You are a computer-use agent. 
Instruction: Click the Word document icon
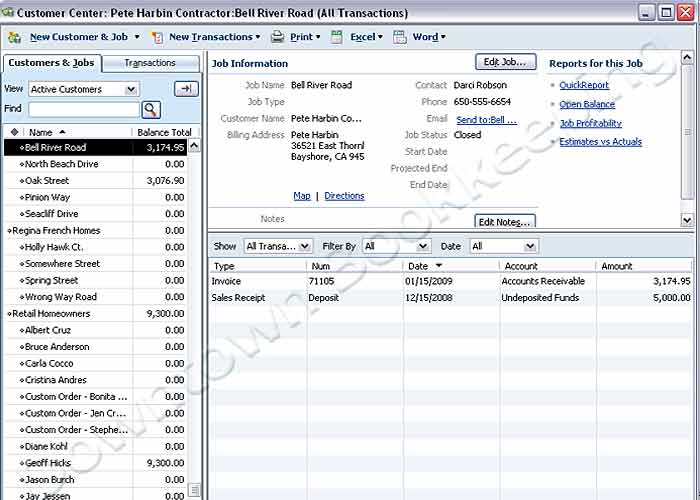[x=400, y=37]
